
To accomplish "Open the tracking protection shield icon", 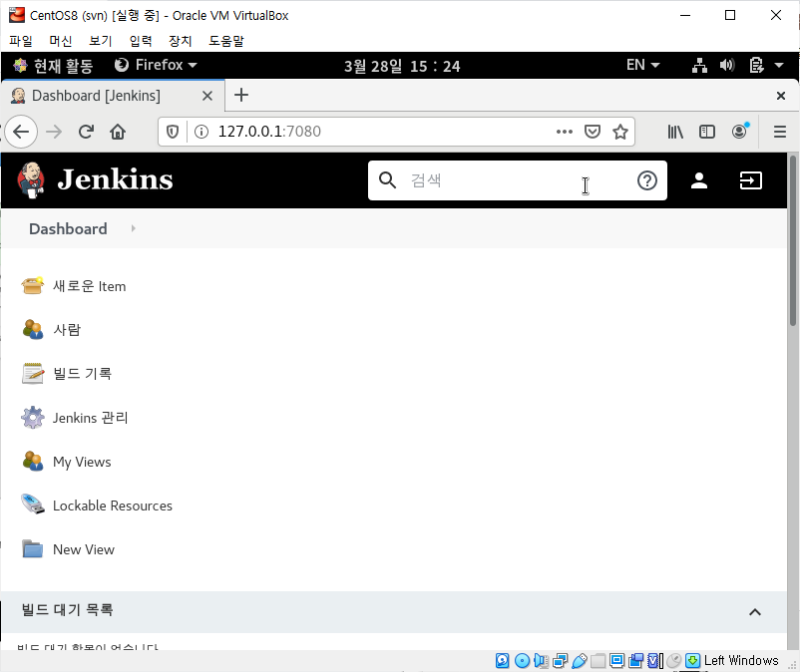I will 173,132.
